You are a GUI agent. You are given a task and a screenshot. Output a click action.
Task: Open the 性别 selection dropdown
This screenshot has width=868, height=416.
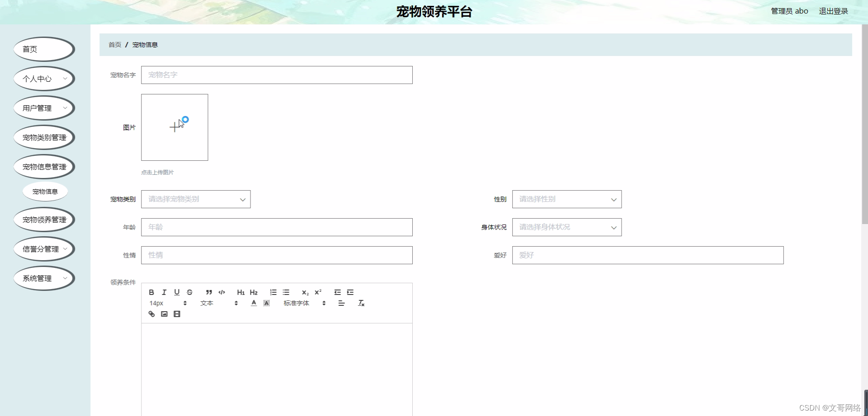pyautogui.click(x=567, y=199)
